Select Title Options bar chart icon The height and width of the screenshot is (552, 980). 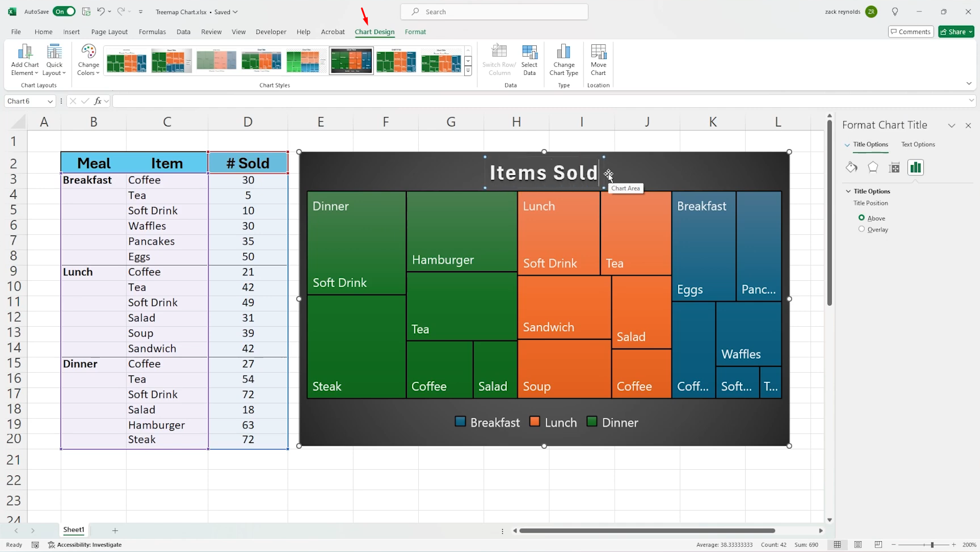[x=915, y=167]
